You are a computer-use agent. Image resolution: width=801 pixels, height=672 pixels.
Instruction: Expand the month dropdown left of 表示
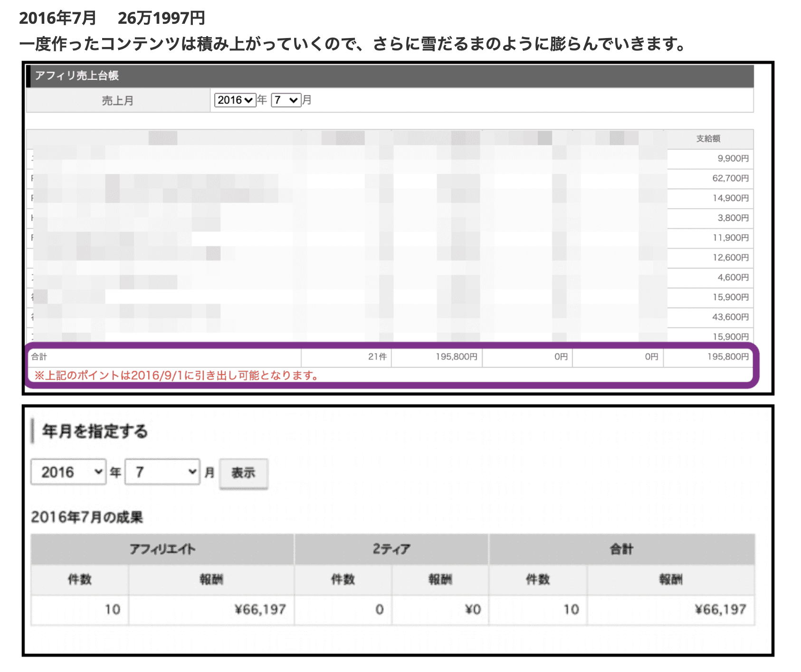(x=162, y=472)
